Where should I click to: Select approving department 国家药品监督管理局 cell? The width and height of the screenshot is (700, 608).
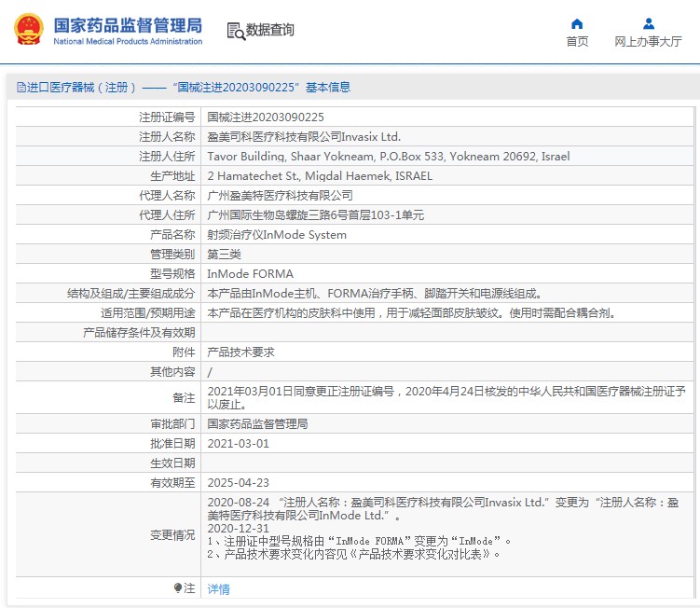[x=446, y=424]
